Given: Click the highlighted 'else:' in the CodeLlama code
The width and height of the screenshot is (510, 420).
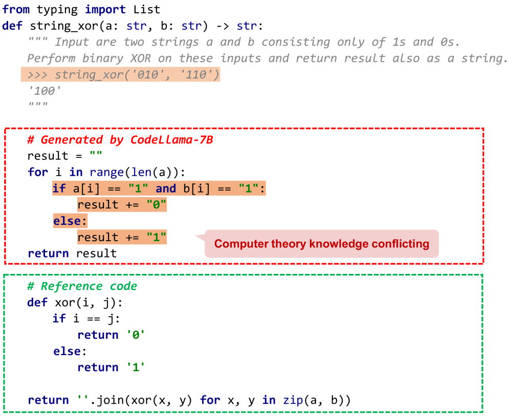Looking at the screenshot, I should pos(70,221).
